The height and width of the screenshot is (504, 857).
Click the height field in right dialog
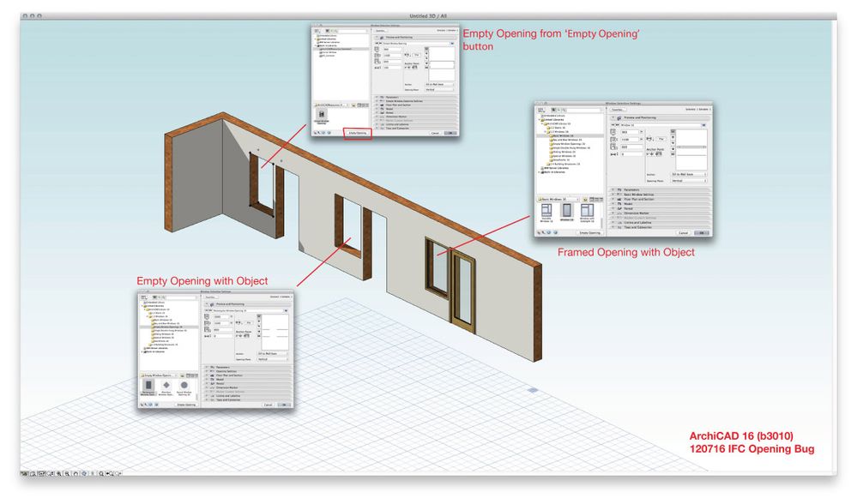point(630,139)
